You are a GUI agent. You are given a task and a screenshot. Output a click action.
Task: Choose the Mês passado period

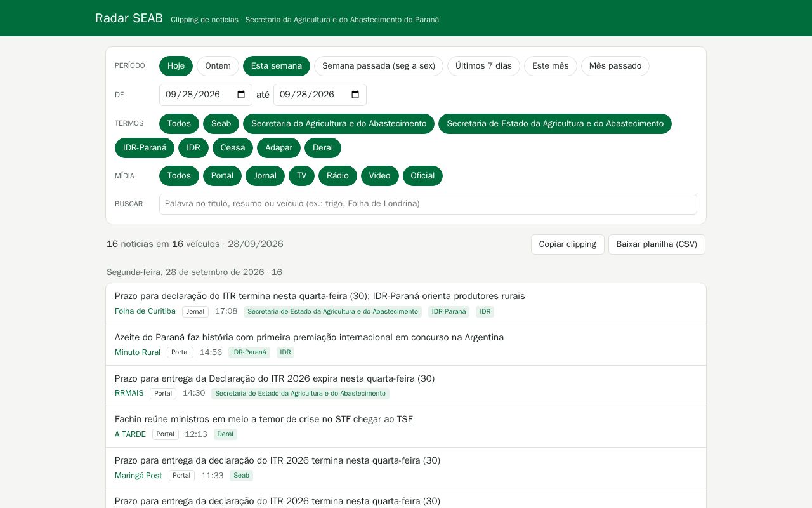click(615, 66)
